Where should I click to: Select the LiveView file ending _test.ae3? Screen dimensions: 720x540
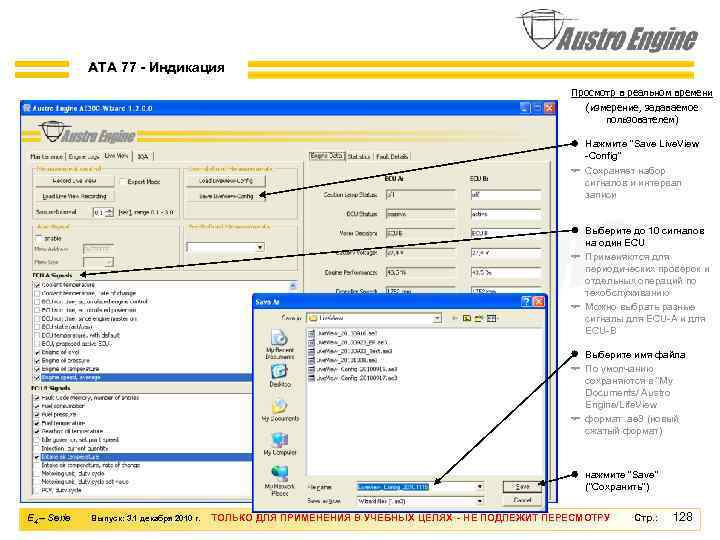(350, 351)
